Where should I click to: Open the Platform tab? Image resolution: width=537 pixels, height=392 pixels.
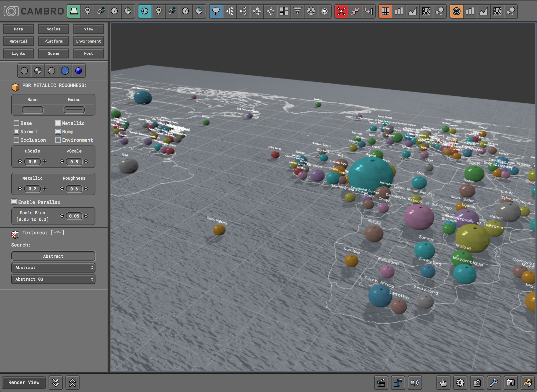pyautogui.click(x=53, y=41)
